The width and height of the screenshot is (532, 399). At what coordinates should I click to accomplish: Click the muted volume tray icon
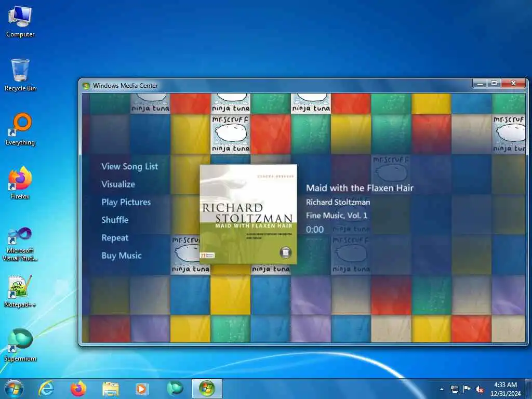(480, 389)
